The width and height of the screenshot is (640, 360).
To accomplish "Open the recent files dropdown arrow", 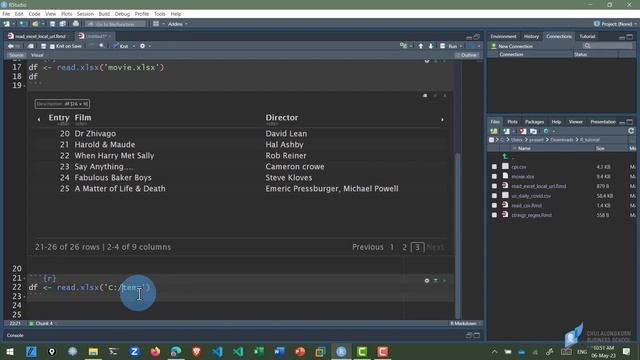I will click(x=42, y=24).
